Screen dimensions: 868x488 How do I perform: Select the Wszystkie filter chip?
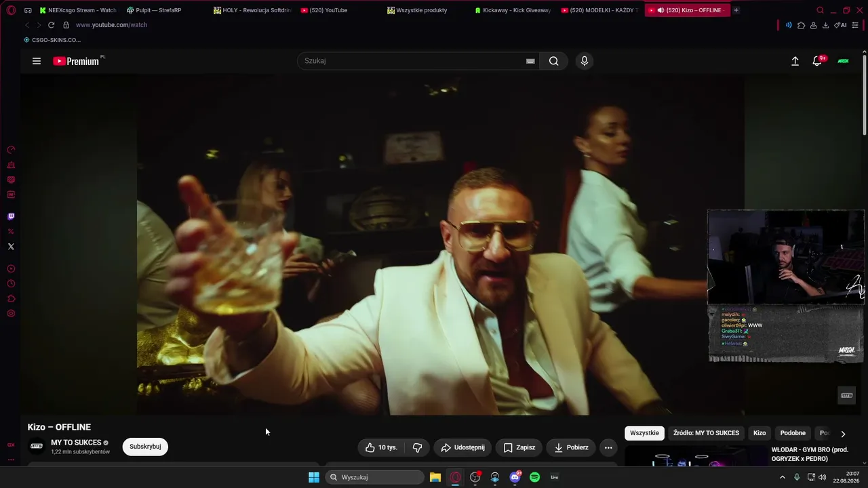[x=644, y=433]
